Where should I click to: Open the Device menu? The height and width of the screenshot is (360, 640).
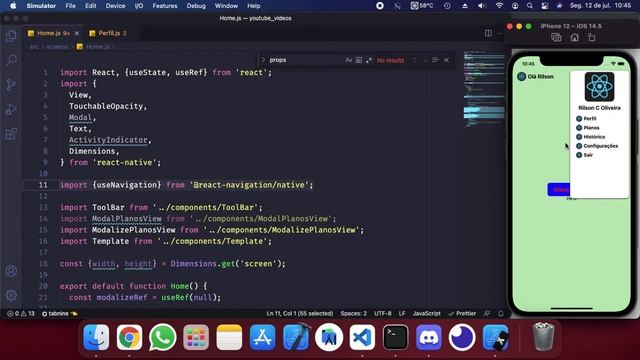pyautogui.click(x=116, y=6)
